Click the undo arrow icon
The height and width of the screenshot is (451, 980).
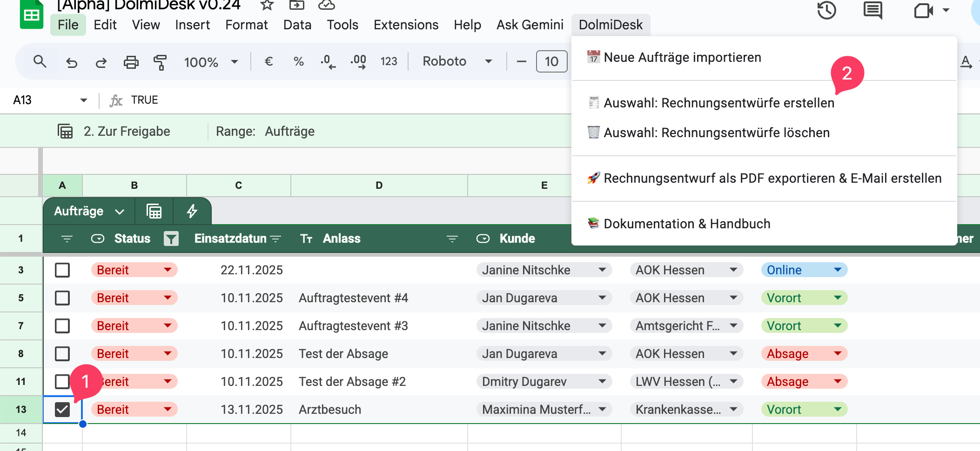pyautogui.click(x=71, y=62)
